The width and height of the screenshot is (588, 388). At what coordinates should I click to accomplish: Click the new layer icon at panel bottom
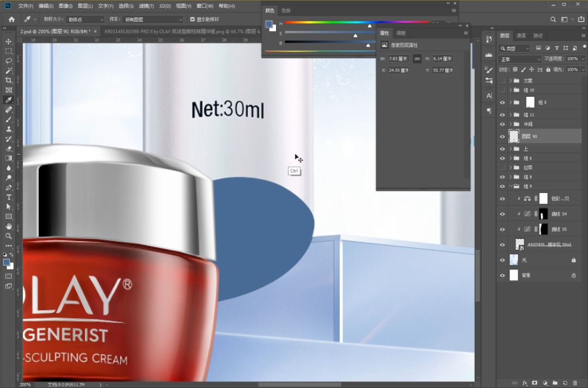565,383
